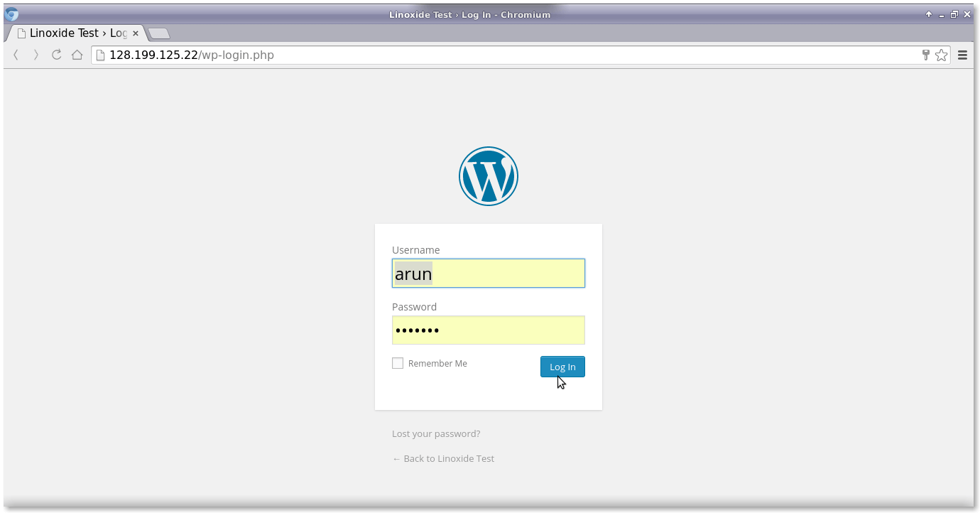Bookmark this page with the star icon
The height and width of the screenshot is (513, 980).
click(942, 55)
